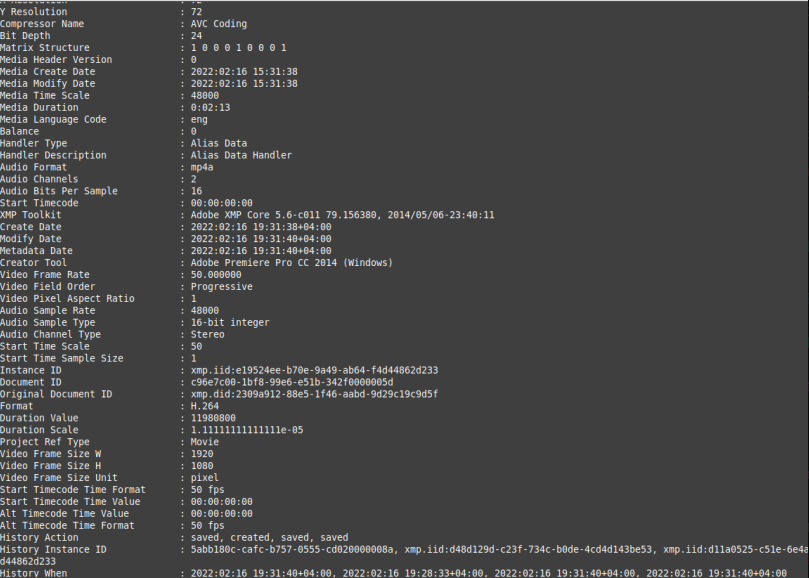Viewport: 809px width, 578px height.
Task: Click the Matrix Structure value line
Action: 238,47
